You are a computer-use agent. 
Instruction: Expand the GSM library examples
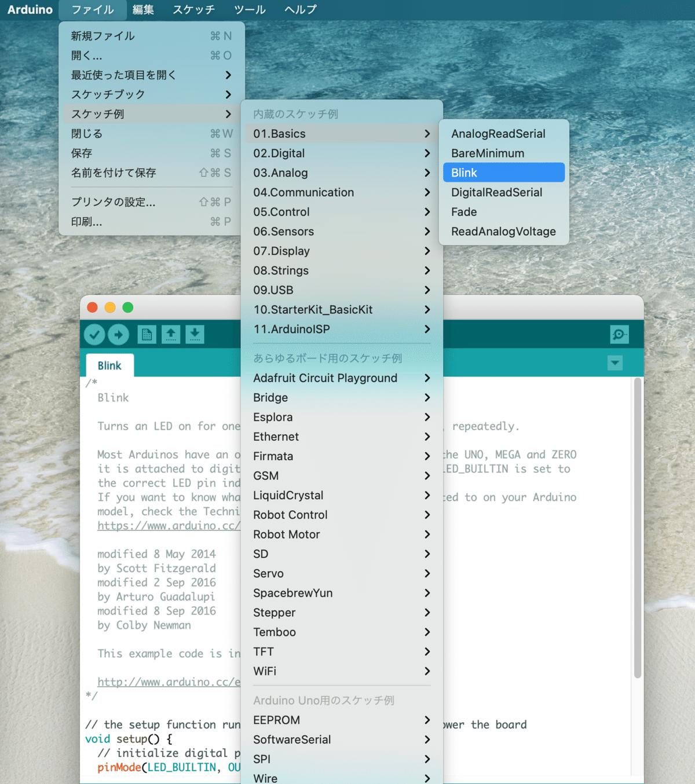[x=342, y=476]
